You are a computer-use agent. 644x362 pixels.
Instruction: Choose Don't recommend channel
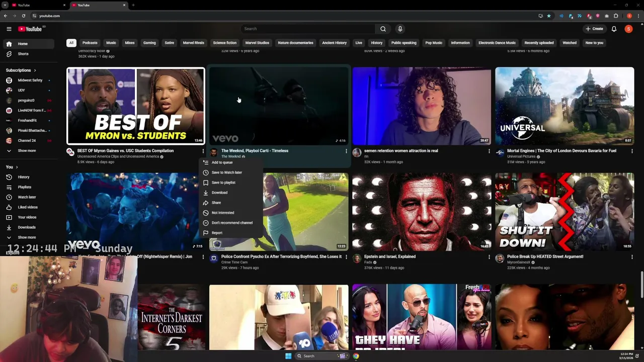click(x=231, y=223)
